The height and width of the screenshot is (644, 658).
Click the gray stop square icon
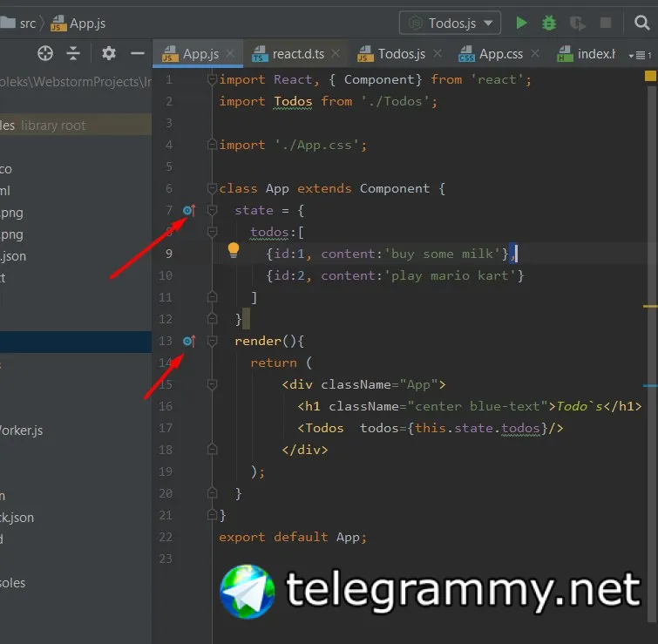click(x=605, y=23)
